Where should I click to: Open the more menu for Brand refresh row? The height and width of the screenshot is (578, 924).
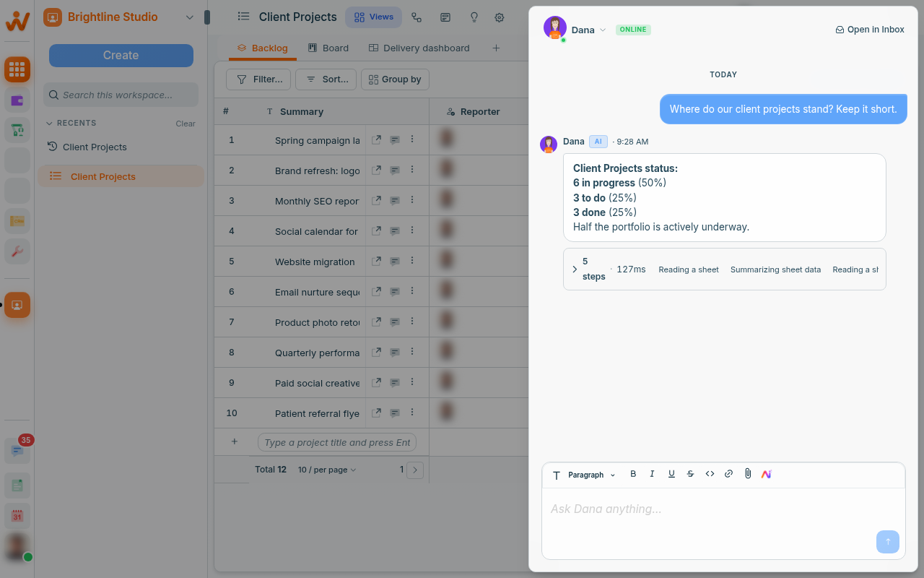tap(412, 170)
